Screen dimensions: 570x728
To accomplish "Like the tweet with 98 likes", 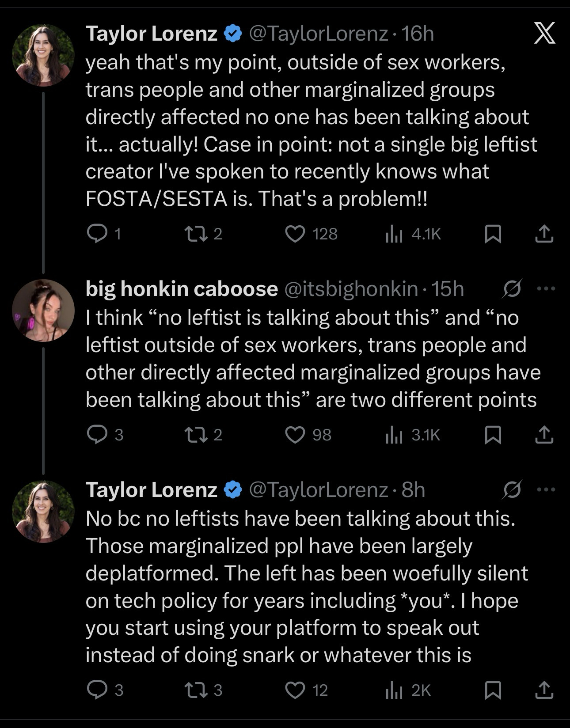I will tap(295, 435).
